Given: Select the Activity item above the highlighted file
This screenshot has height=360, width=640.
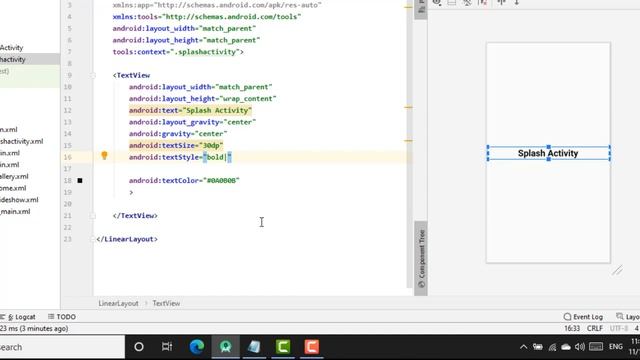Looking at the screenshot, I should tap(11, 48).
